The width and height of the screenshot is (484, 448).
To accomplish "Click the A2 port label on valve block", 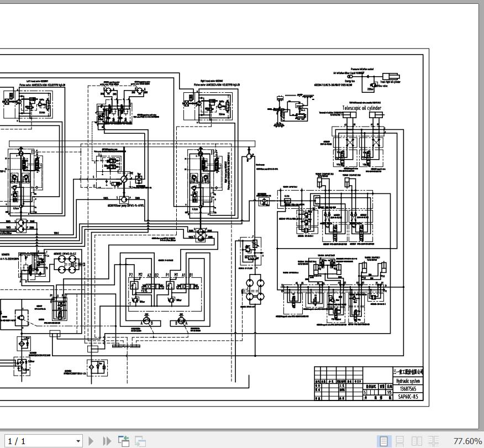I will (149, 275).
